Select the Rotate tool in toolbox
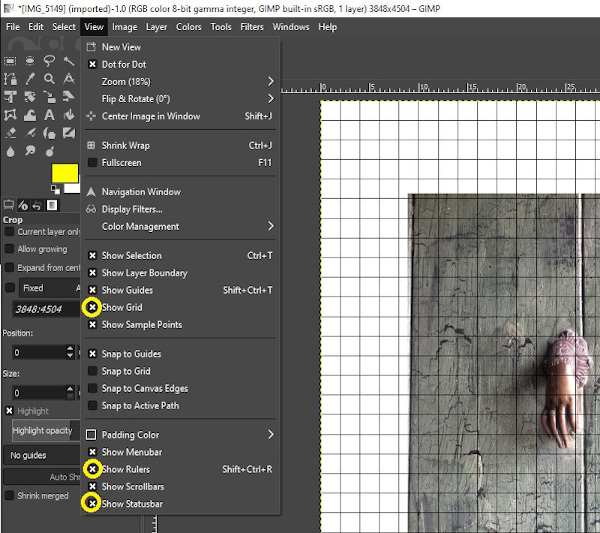This screenshot has width=600, height=533. point(30,97)
